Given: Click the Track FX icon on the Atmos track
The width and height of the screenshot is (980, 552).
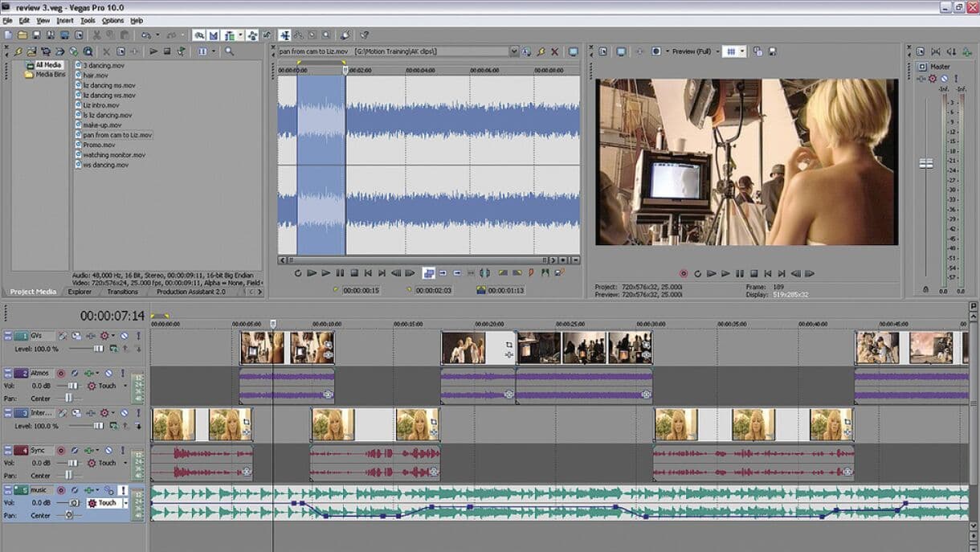Looking at the screenshot, I should [x=73, y=373].
